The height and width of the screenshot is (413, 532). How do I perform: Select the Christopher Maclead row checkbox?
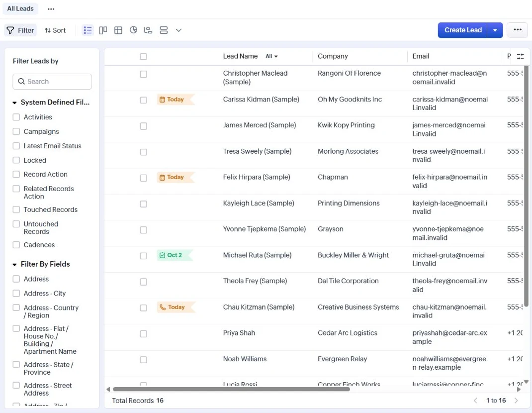(144, 74)
